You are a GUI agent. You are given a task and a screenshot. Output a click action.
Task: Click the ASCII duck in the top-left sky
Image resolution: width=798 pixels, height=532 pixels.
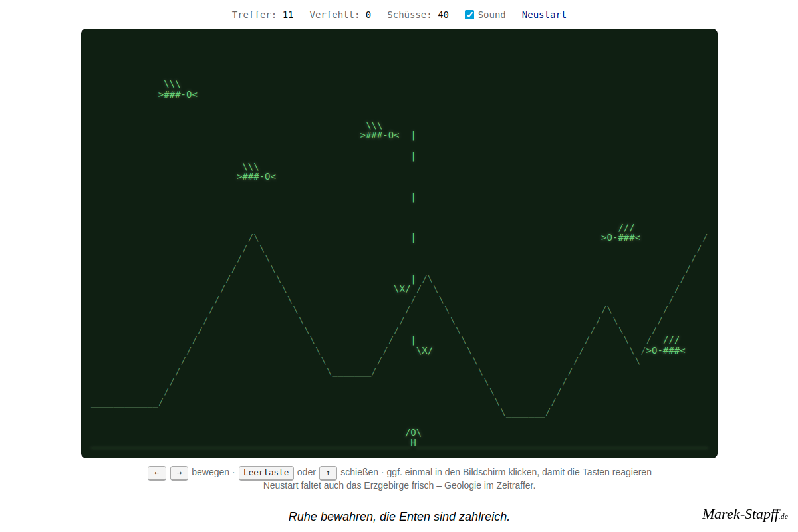click(178, 90)
